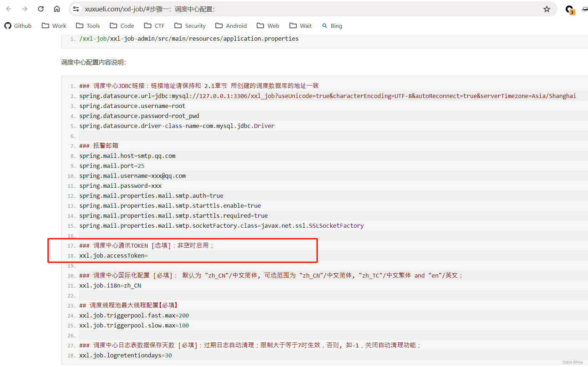Click the driver-class-name config line
588x367 pixels.
pos(177,126)
